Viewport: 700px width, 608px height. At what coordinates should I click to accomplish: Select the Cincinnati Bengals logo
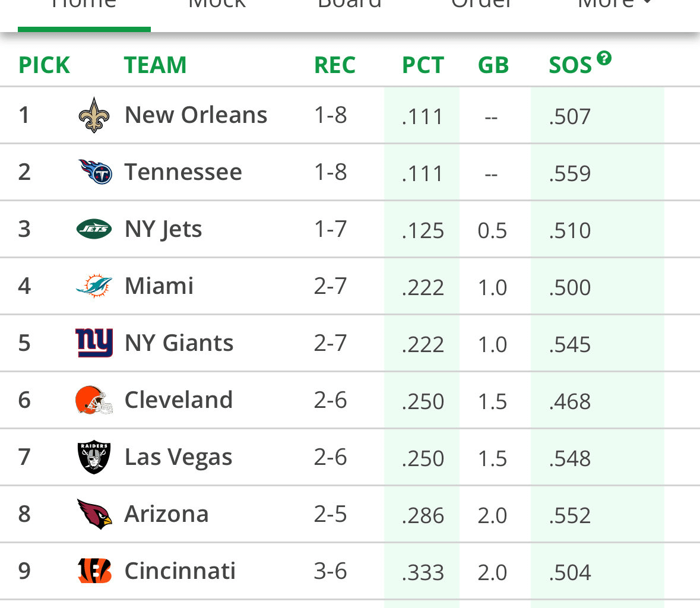point(93,571)
